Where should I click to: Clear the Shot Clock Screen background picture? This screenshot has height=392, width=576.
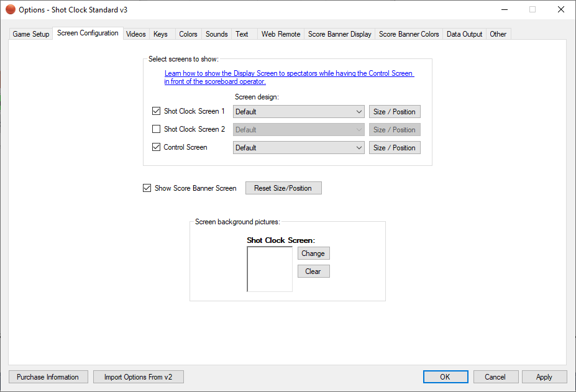point(313,271)
